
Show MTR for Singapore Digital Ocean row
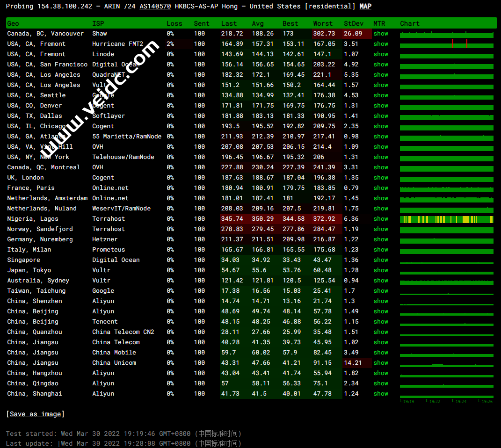click(x=381, y=260)
